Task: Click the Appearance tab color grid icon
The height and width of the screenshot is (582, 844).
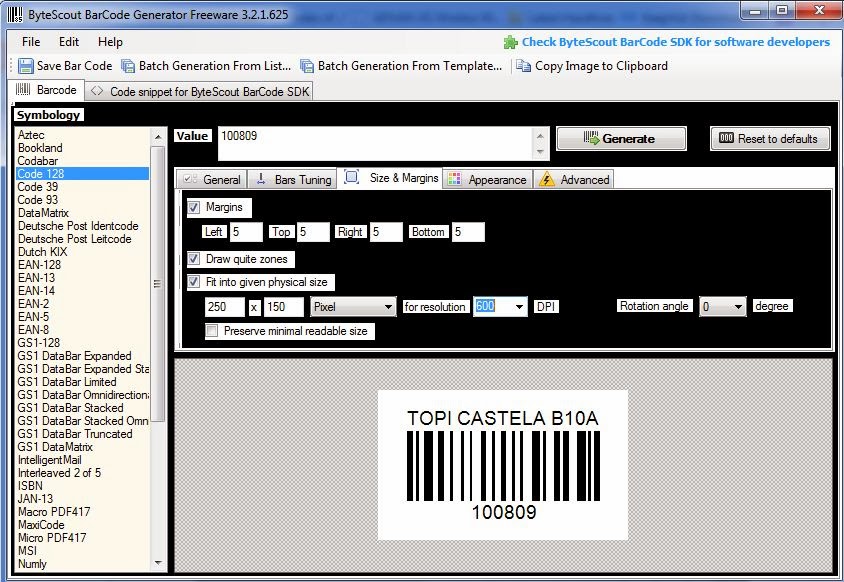Action: [455, 179]
